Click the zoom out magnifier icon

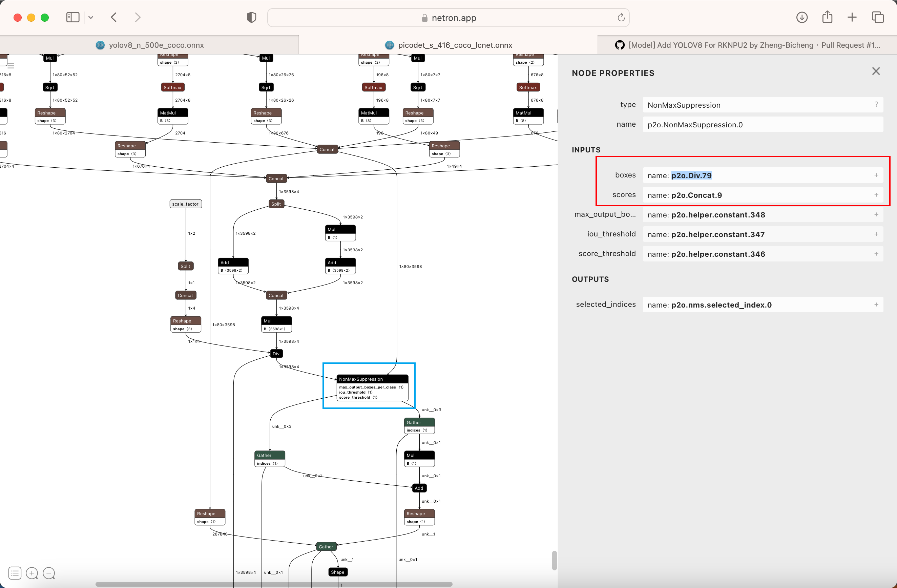point(49,573)
